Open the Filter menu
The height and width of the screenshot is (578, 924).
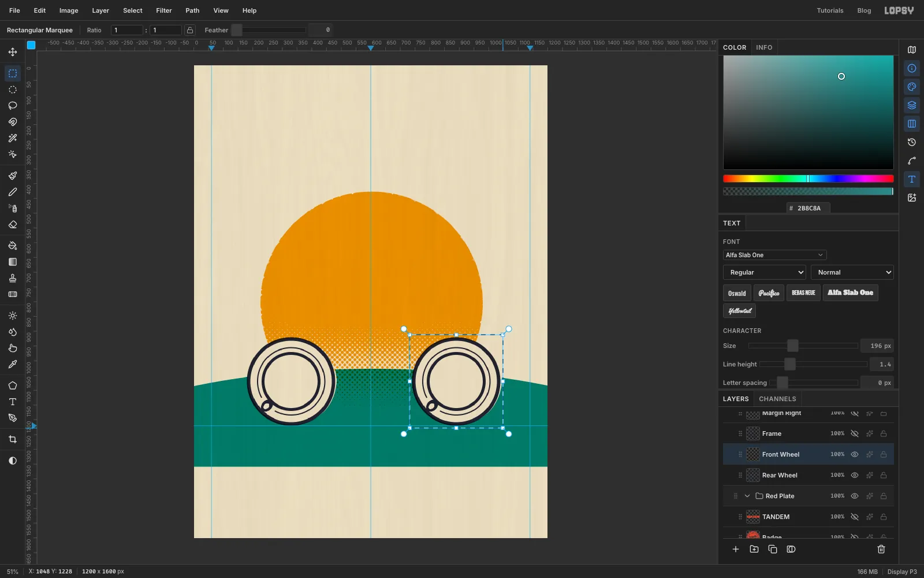(164, 10)
